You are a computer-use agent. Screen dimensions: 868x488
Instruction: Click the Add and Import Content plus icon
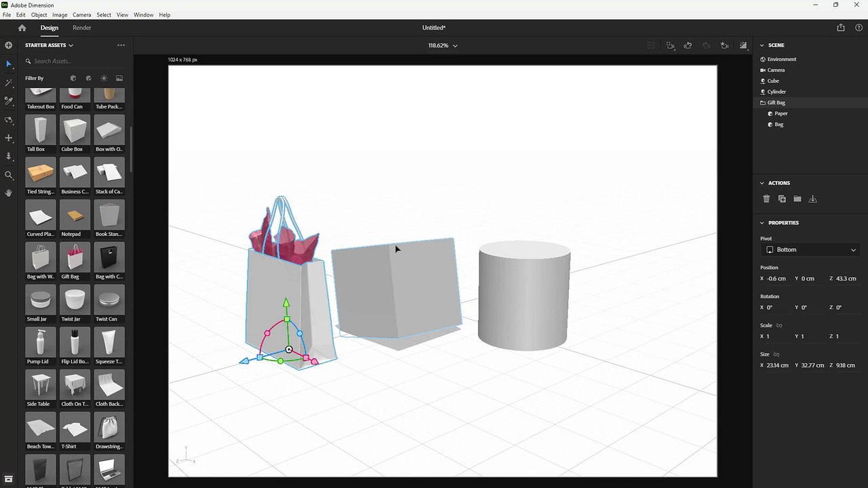pos(9,45)
